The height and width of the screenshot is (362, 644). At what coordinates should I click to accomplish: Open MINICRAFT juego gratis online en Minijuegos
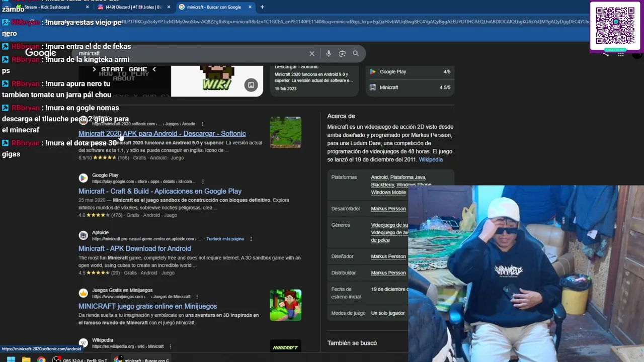coord(147,306)
